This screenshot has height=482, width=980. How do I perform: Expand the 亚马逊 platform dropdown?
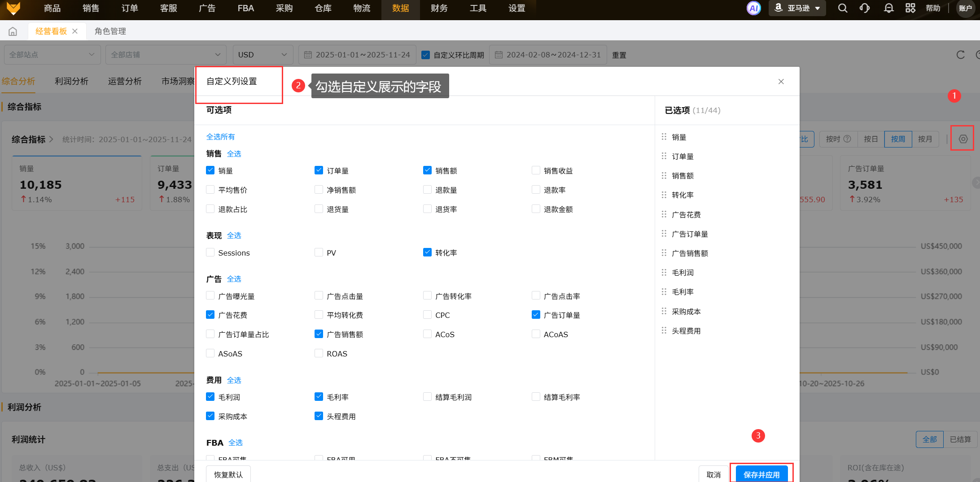tap(797, 8)
